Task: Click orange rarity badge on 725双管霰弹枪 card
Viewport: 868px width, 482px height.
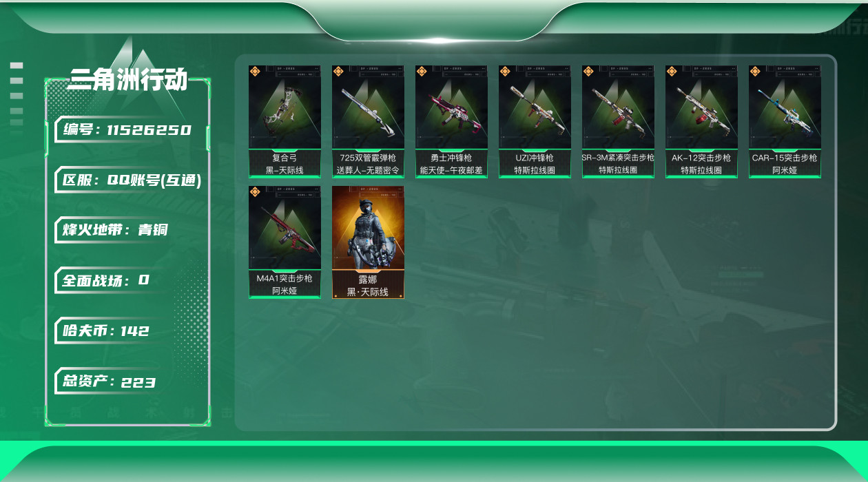Action: tap(338, 71)
